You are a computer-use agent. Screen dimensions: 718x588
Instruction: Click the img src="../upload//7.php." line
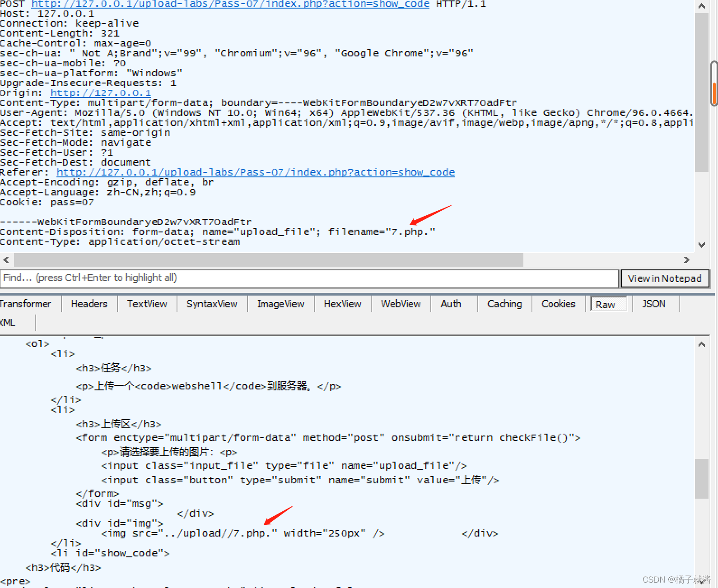tap(243, 533)
